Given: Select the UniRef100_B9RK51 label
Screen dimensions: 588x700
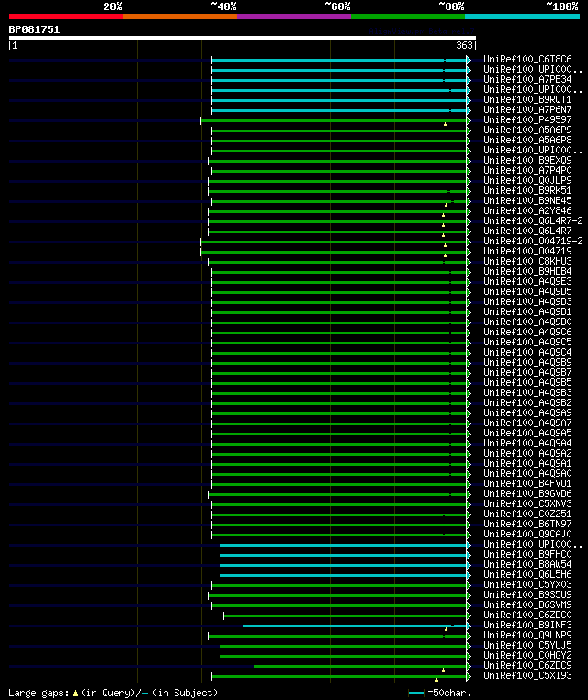Looking at the screenshot, I should pos(527,191).
